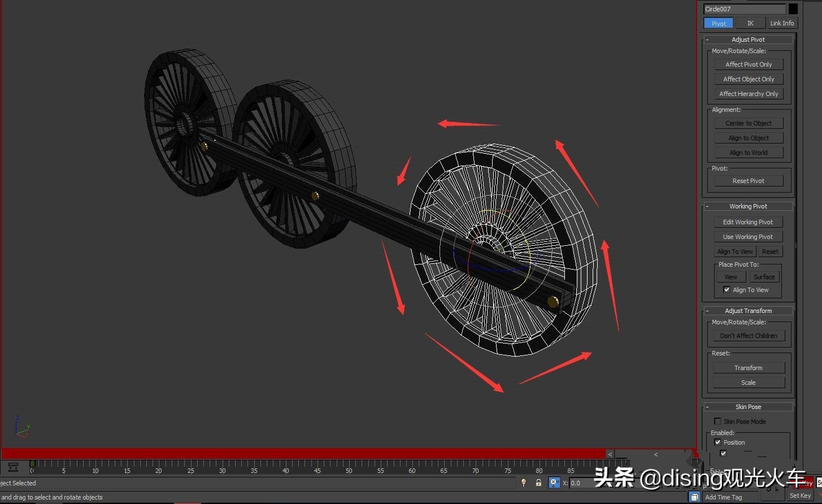
Task: Switch to Offset mode transform type-in
Action: 553,483
